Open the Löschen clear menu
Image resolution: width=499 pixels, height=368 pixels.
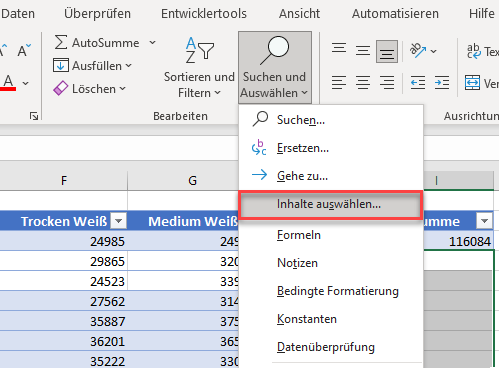(x=90, y=89)
